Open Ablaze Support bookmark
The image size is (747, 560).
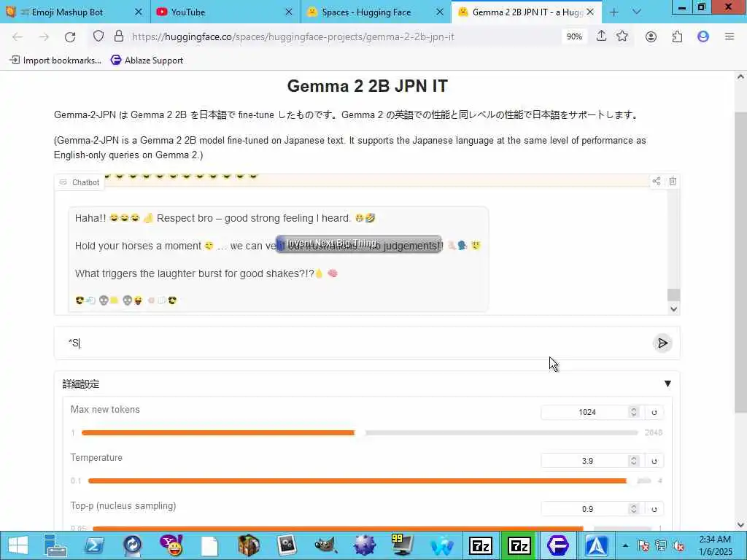pyautogui.click(x=147, y=61)
